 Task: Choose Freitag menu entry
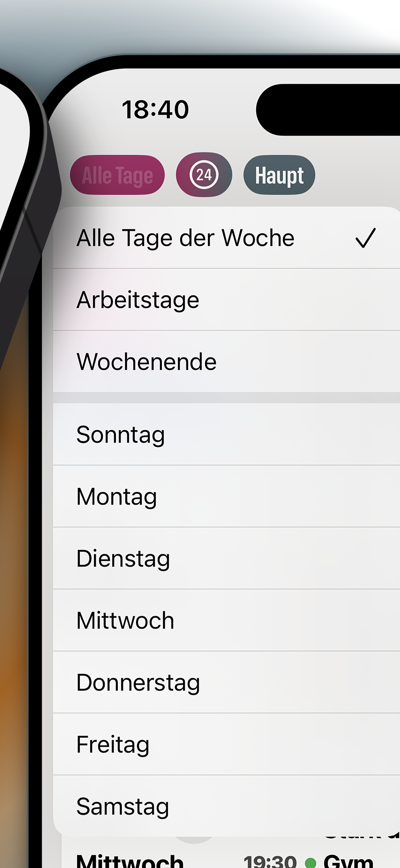pyautogui.click(x=226, y=744)
